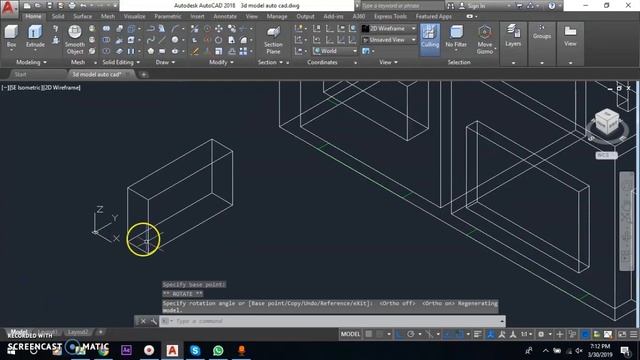This screenshot has width=640, height=360.
Task: Expand the Modify panel
Action: (221, 62)
